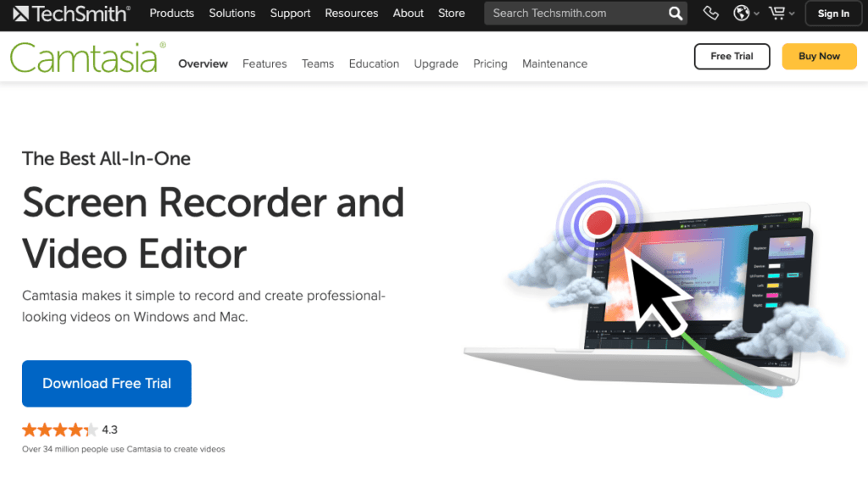Viewport: 868px width, 504px height.
Task: Open the Support menu
Action: tap(290, 14)
